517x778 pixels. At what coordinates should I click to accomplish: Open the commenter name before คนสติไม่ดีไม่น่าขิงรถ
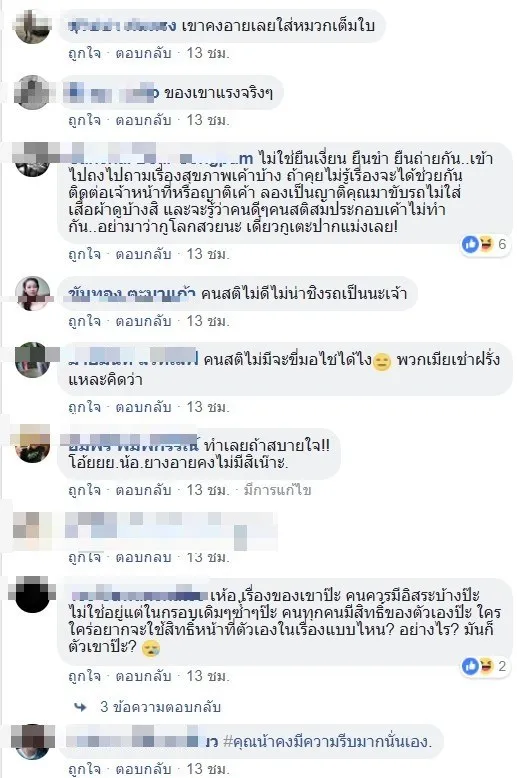pos(132,294)
